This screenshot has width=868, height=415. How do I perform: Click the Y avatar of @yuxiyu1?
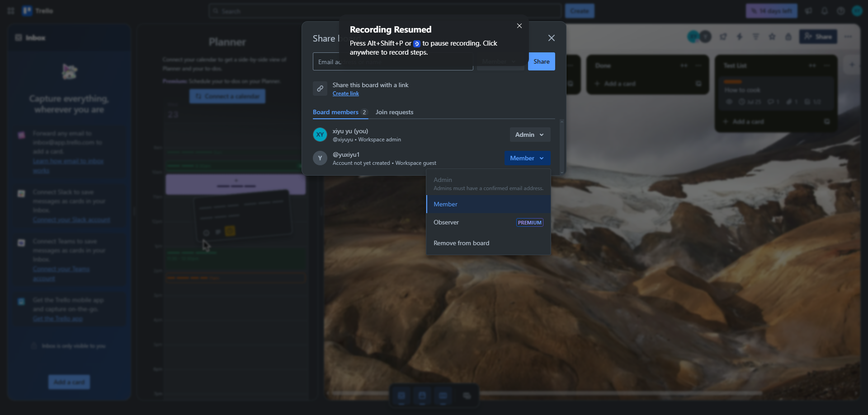[320, 158]
